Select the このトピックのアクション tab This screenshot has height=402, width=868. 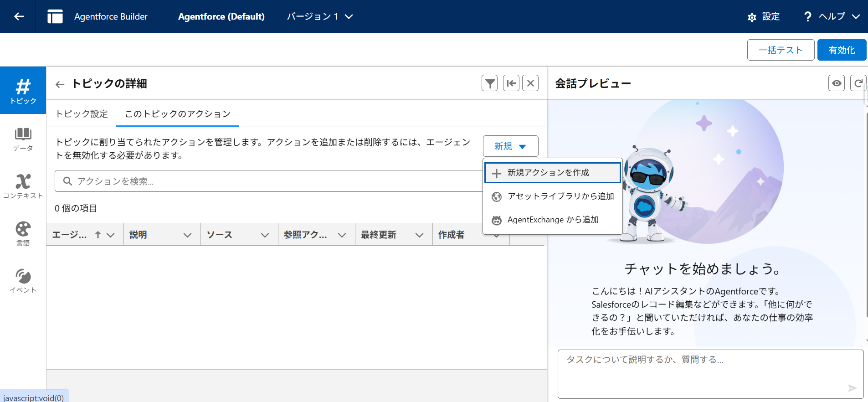click(x=178, y=114)
